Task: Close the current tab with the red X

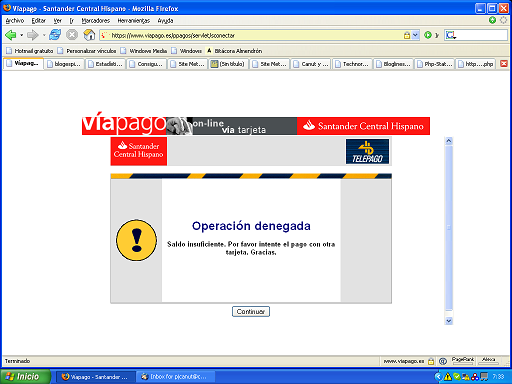Action: click(504, 64)
